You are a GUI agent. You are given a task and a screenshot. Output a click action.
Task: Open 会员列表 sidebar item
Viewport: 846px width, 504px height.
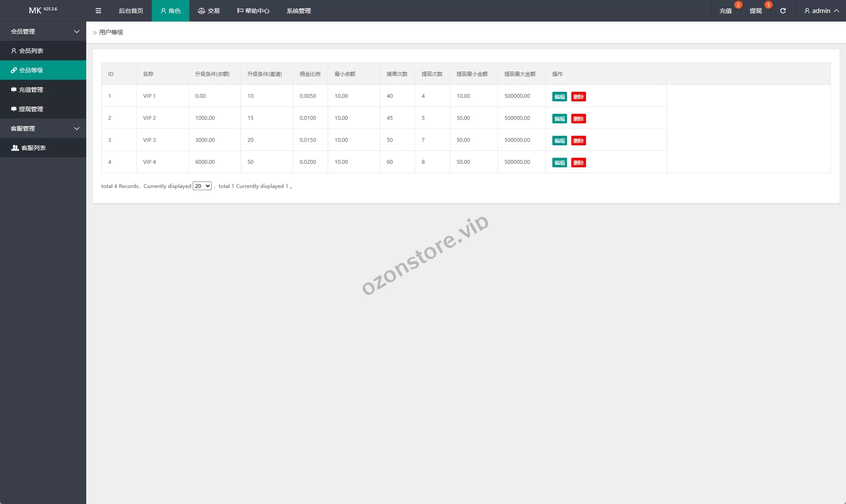pyautogui.click(x=31, y=51)
